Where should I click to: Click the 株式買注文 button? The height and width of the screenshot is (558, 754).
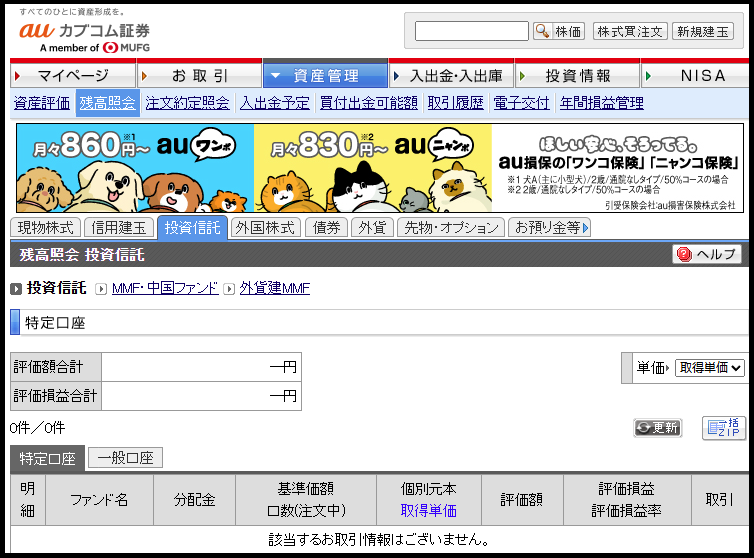point(630,31)
